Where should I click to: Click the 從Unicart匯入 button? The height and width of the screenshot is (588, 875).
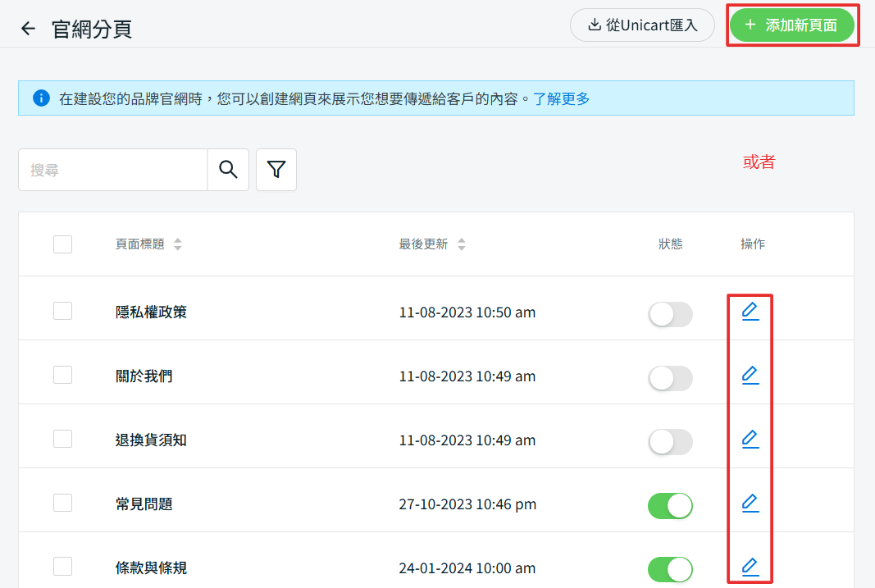click(643, 25)
